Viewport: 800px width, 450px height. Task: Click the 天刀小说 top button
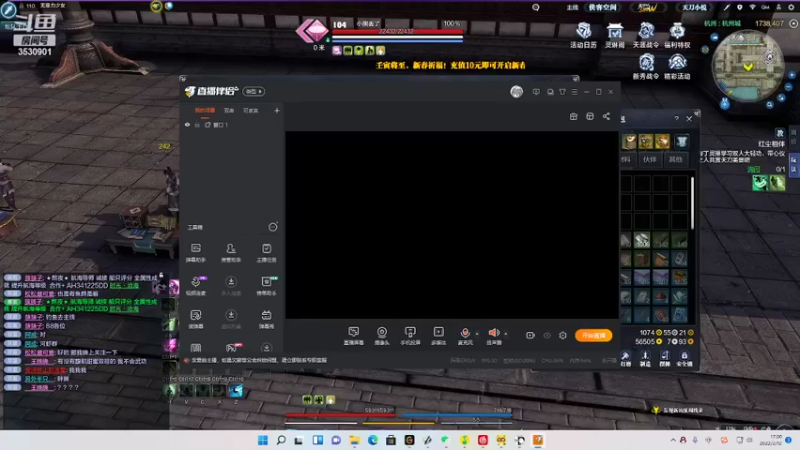(694, 7)
